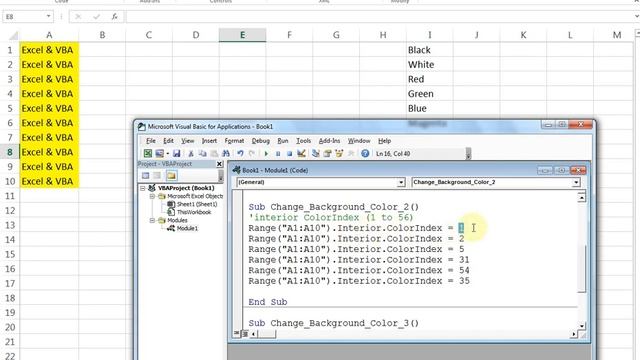Image resolution: width=640 pixels, height=360 pixels.
Task: Click the Reset stop icon
Action: point(289,154)
